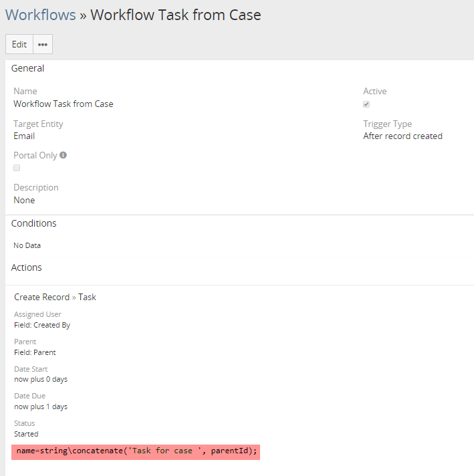474x476 pixels.
Task: Click the Actions section heading
Action: (27, 267)
